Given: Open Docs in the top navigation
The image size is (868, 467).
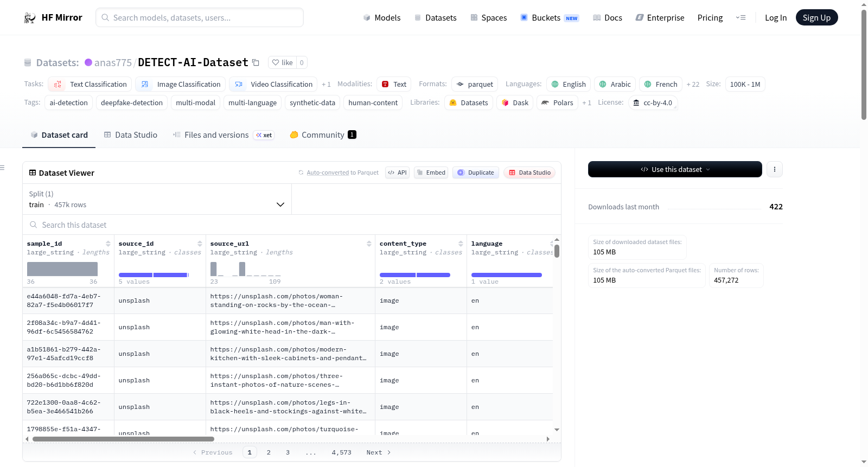Looking at the screenshot, I should pos(608,18).
